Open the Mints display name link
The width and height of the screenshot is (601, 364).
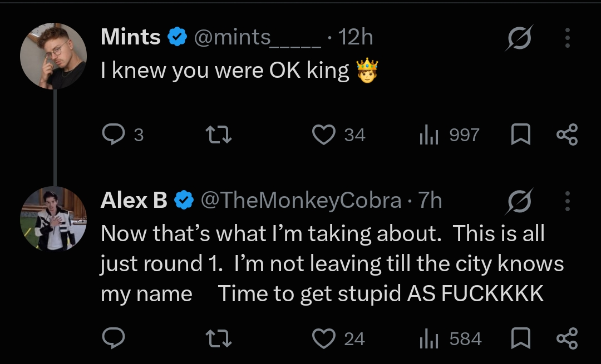(x=130, y=37)
